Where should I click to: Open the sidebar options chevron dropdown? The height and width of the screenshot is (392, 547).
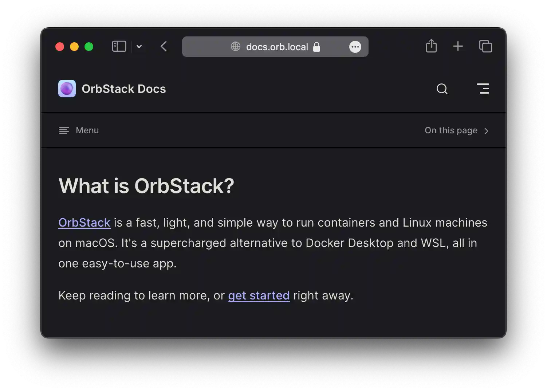point(139,46)
